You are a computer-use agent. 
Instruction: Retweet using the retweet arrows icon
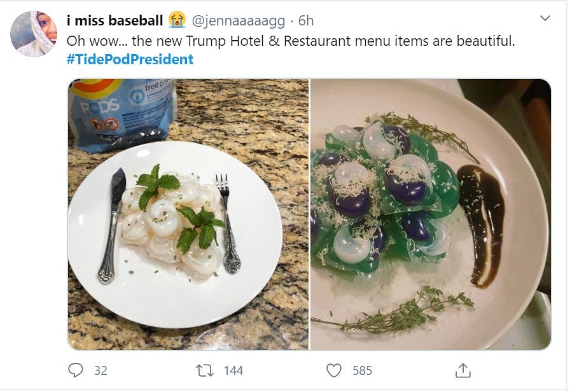click(205, 370)
